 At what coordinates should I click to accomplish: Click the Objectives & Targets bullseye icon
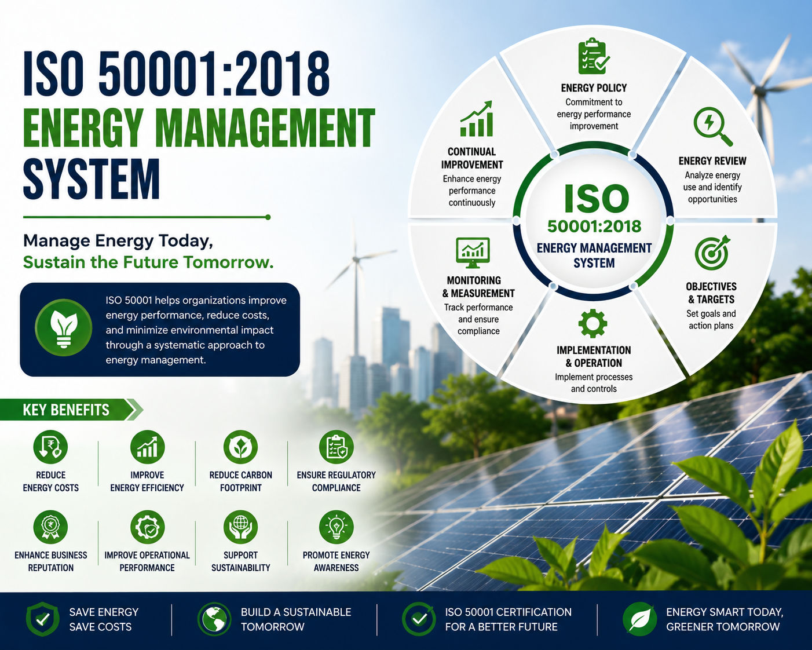click(712, 253)
